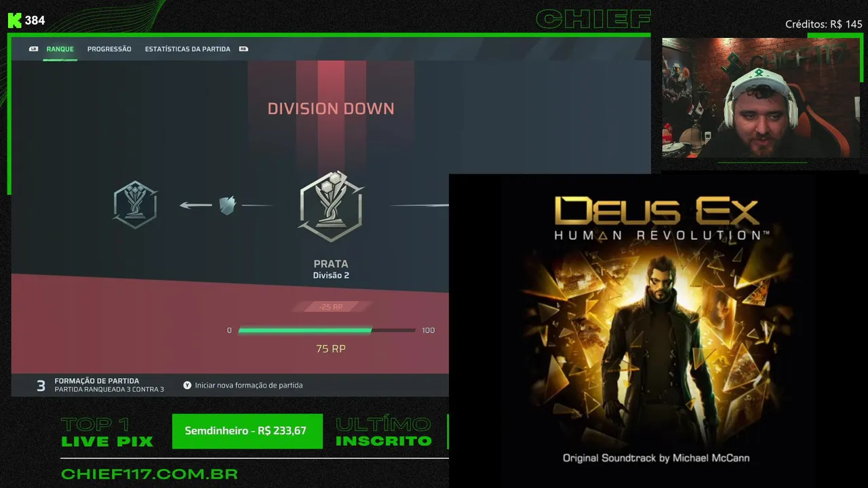Click the progress bar minimum value 0
The width and height of the screenshot is (868, 488).
point(229,331)
